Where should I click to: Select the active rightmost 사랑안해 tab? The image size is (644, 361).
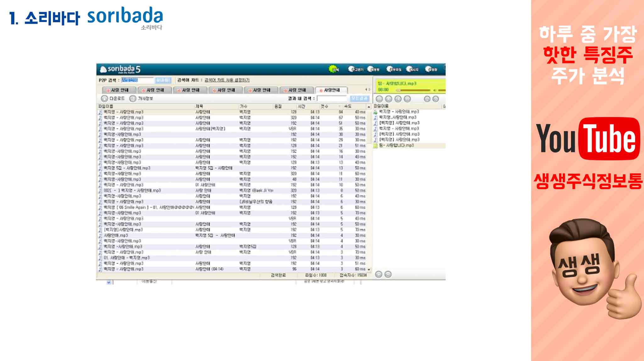point(331,90)
